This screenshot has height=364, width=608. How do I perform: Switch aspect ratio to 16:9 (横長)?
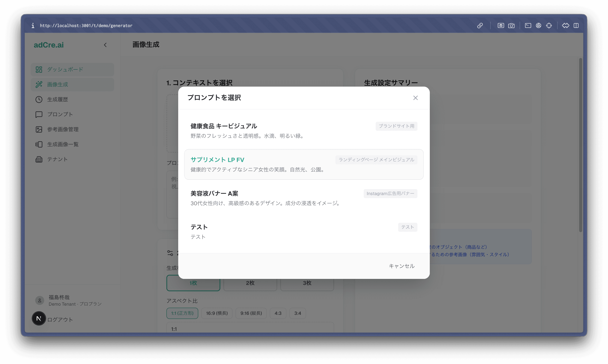(x=217, y=313)
